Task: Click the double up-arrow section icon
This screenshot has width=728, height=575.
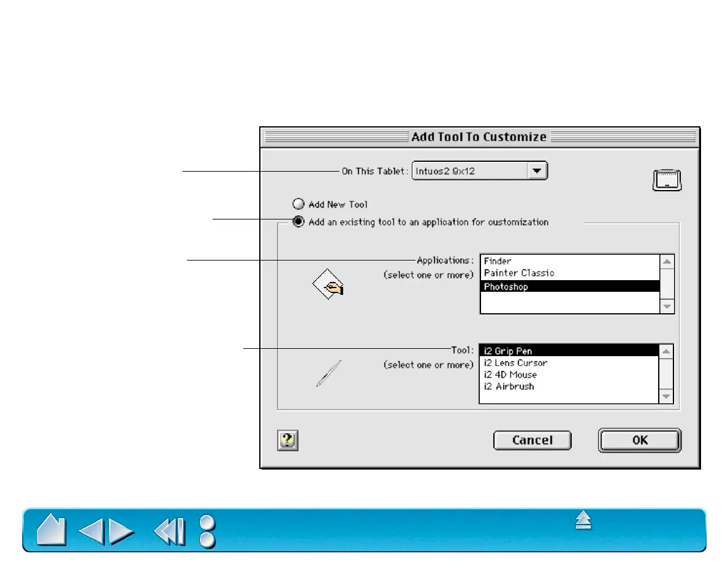Action: click(x=583, y=520)
